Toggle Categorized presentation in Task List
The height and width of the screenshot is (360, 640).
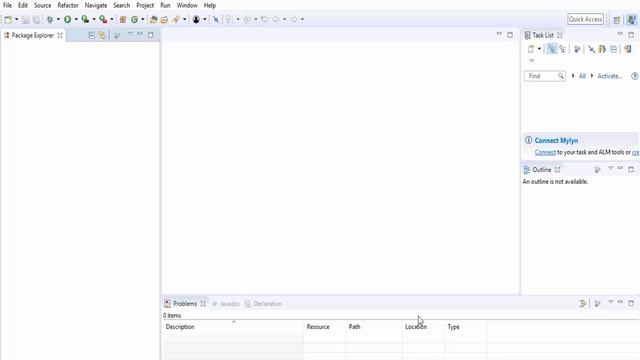(x=552, y=49)
